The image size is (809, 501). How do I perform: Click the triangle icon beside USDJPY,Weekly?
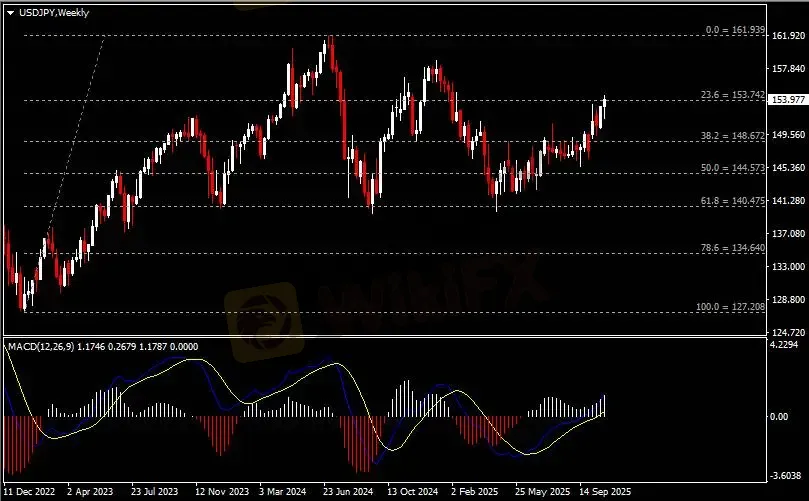pos(11,11)
